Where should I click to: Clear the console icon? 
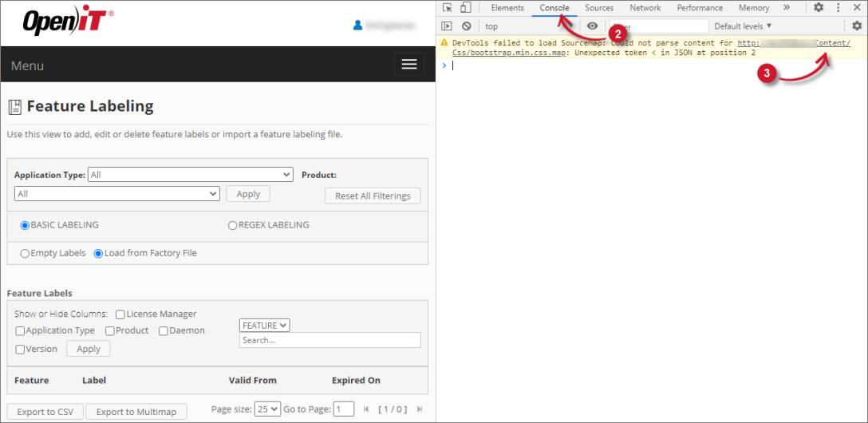coord(467,26)
